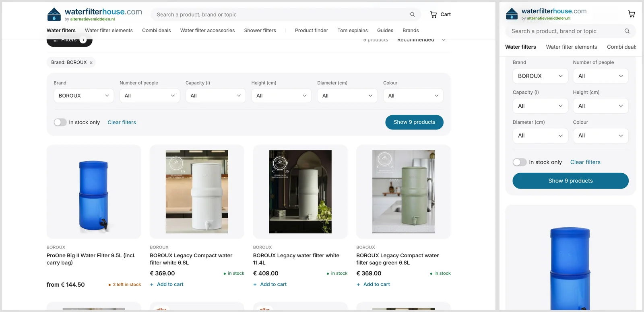The height and width of the screenshot is (312, 644).
Task: Toggle In stock only in the mobile view
Action: coord(520,162)
